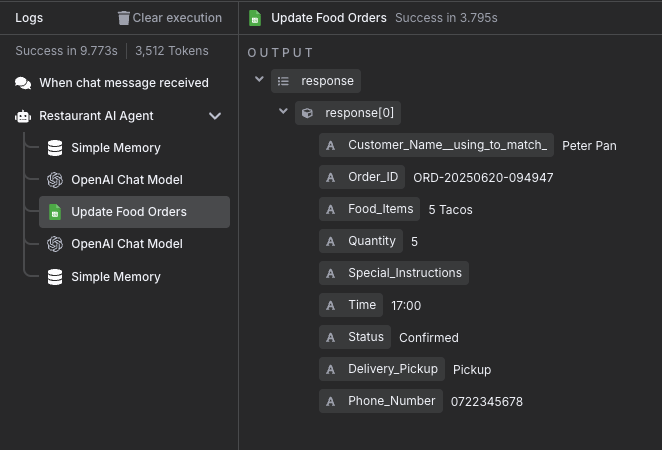Click the second OpenAI Chat Model logo

(x=55, y=244)
